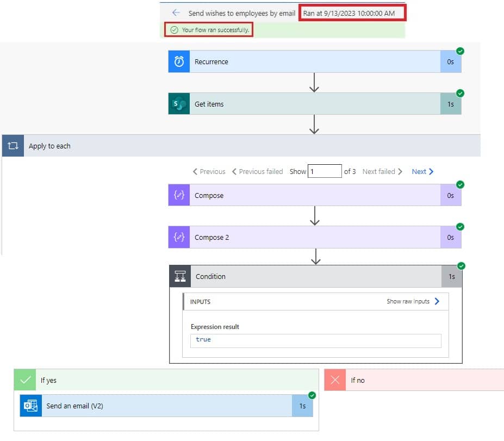
Task: Click success checkmark badge on Compose
Action: (461, 184)
